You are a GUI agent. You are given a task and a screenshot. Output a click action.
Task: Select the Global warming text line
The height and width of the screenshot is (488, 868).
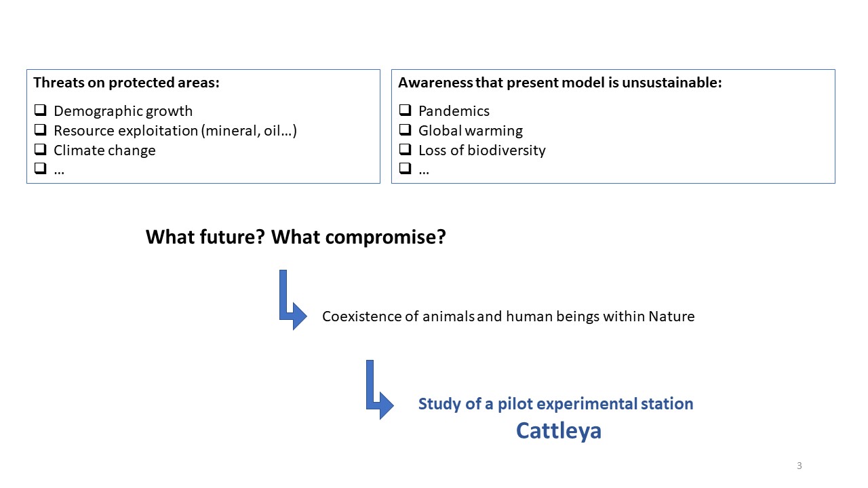(x=471, y=131)
